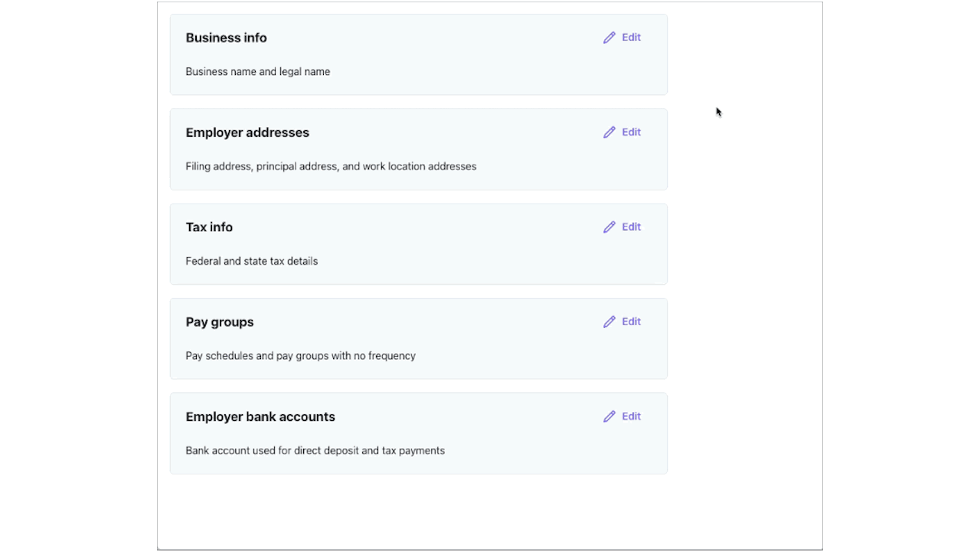Click 'Federal and state tax details' text
Screen dimensions: 980x552
252,261
